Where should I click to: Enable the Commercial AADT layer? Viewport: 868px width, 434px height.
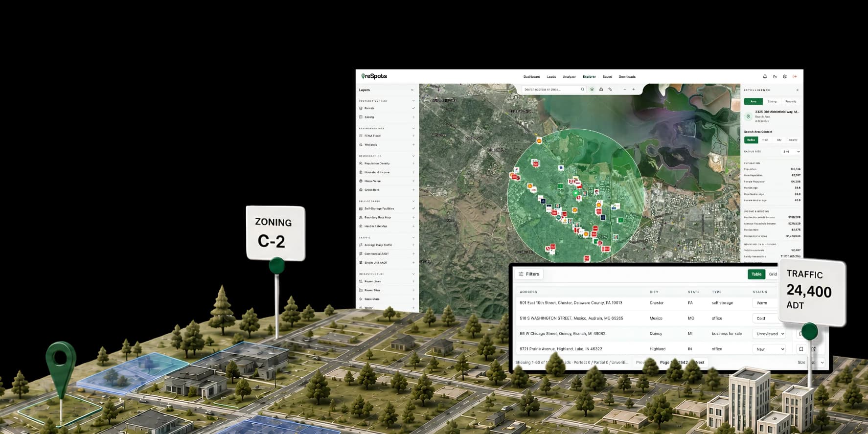[x=413, y=254]
